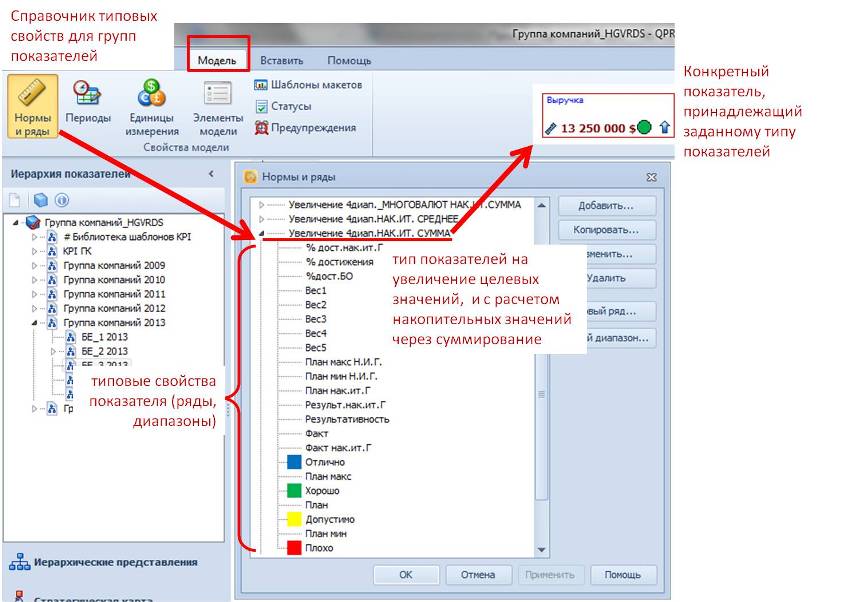Open Предупреждения in the ribbon
Screen dimensions: 841x602
305,128
